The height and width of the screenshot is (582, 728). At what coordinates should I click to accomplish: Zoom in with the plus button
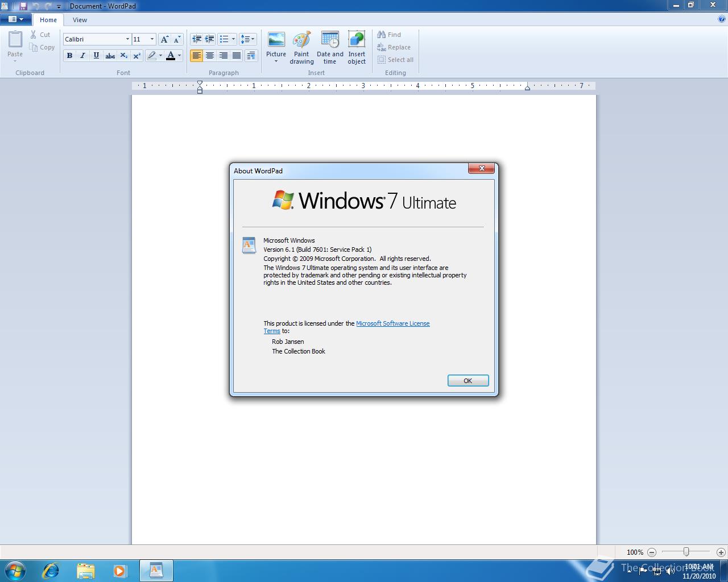point(721,552)
